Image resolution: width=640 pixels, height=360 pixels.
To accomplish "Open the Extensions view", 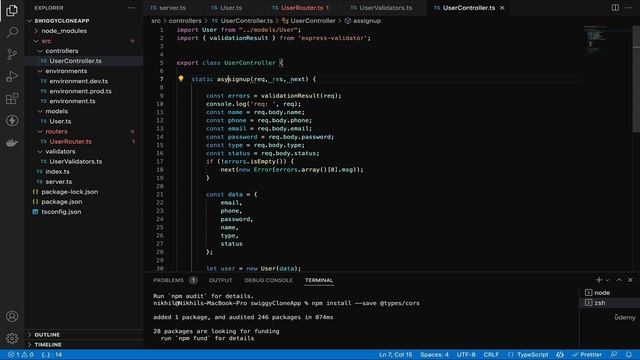I will (12, 98).
